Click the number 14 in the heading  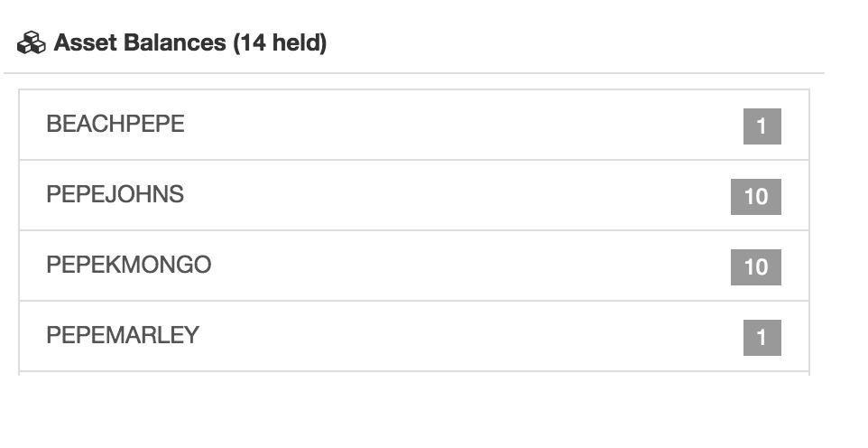[x=253, y=42]
